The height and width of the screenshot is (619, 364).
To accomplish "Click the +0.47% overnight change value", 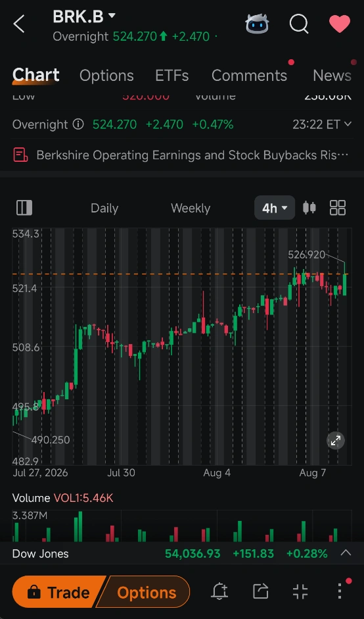I will click(213, 124).
